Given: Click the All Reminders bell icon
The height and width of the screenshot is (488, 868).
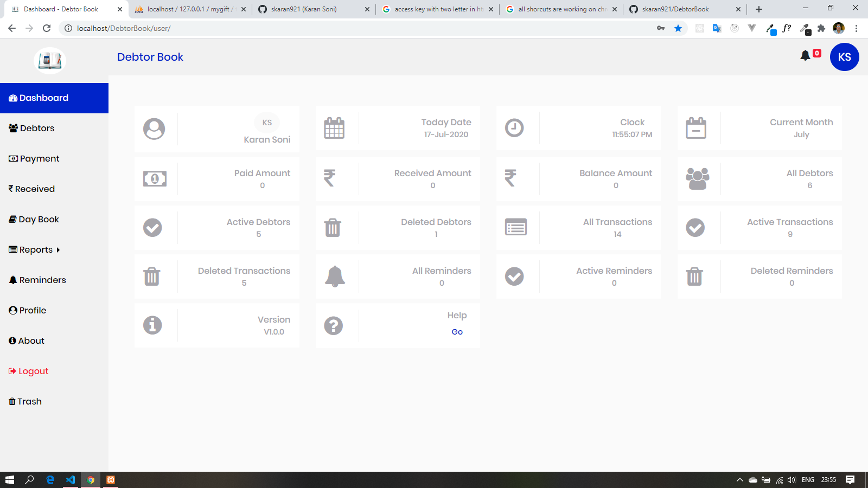Looking at the screenshot, I should pyautogui.click(x=335, y=277).
